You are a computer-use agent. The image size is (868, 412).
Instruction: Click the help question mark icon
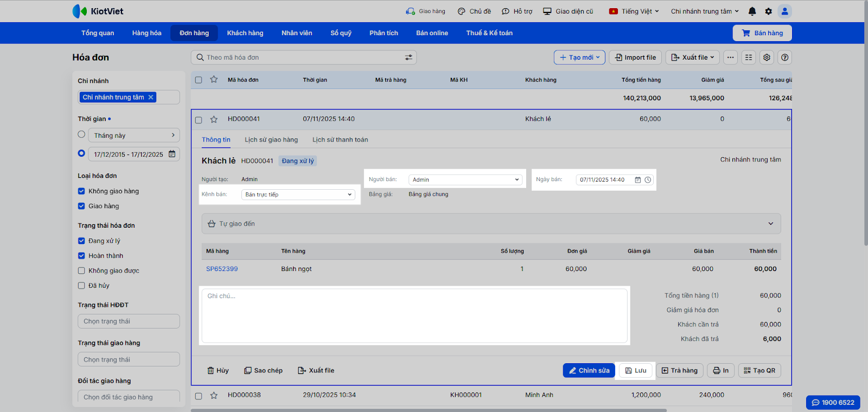click(784, 57)
